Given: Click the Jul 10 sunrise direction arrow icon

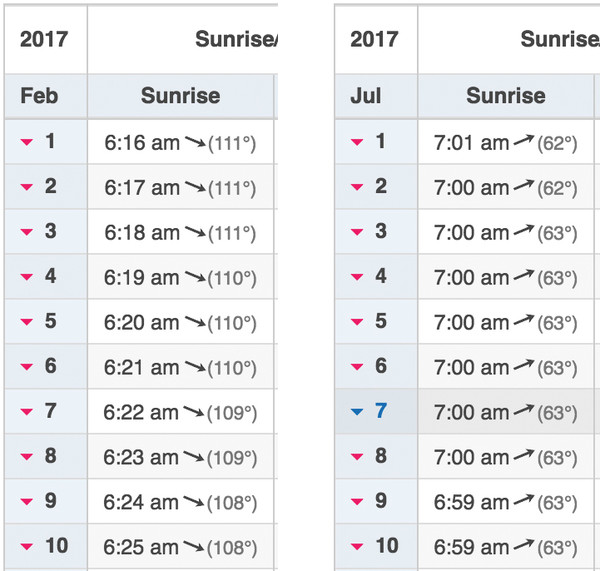Looking at the screenshot, I should click(524, 548).
